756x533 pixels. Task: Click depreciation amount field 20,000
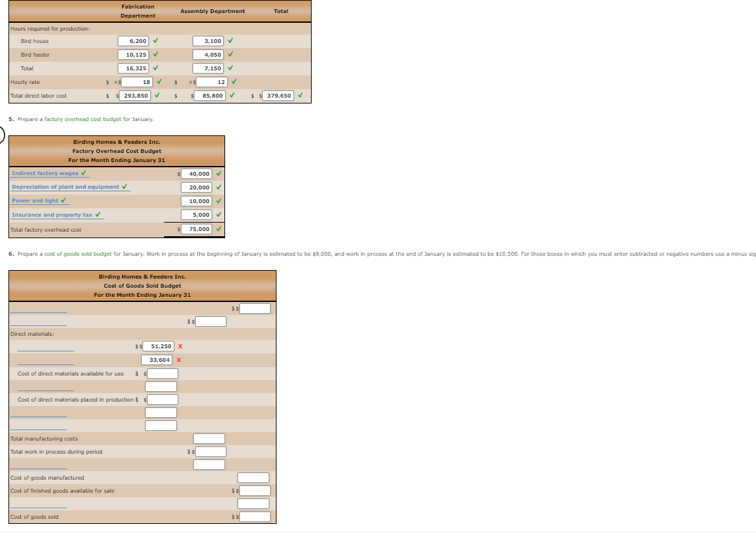(x=196, y=187)
